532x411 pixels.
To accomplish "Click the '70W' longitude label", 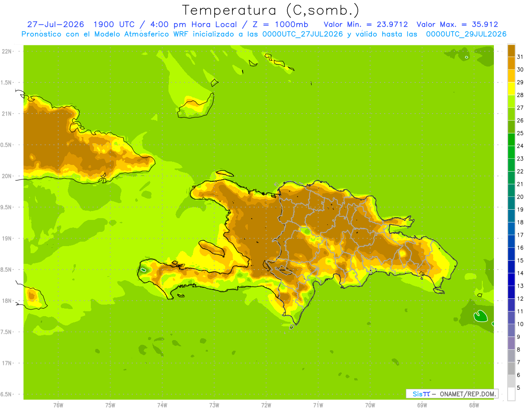I will [x=370, y=405].
